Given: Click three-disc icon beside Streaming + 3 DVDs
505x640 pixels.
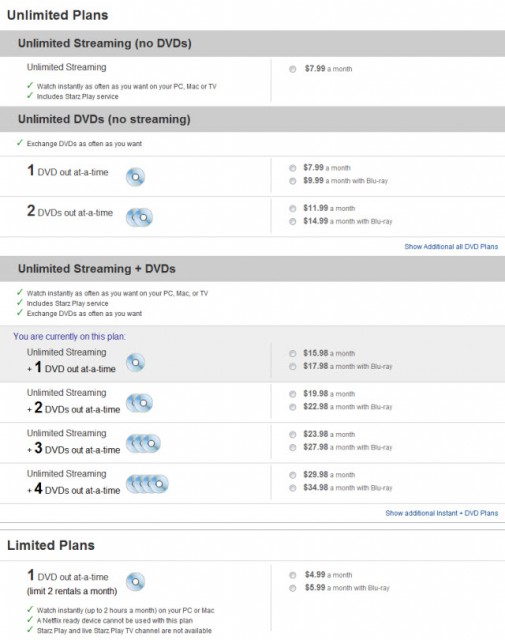Looking at the screenshot, I should point(143,444).
